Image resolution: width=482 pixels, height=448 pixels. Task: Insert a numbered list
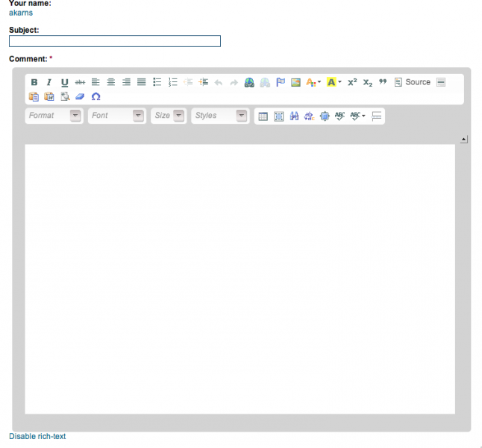pyautogui.click(x=173, y=82)
